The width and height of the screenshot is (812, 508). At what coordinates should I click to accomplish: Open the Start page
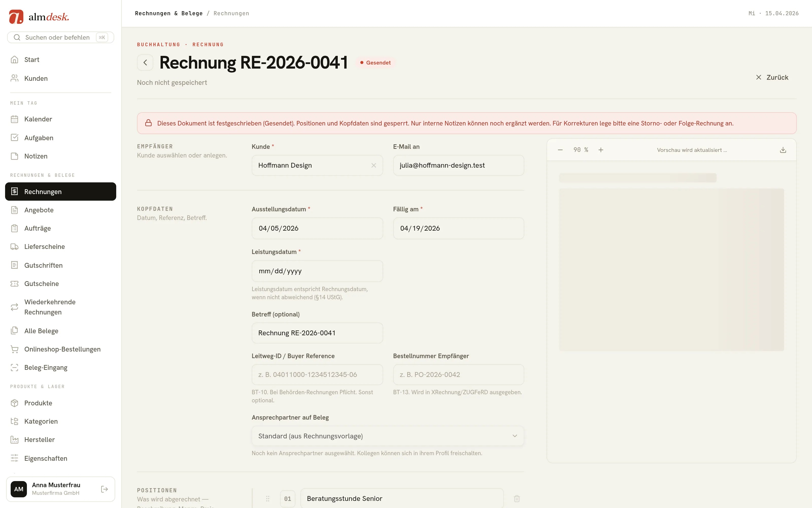coord(60,59)
